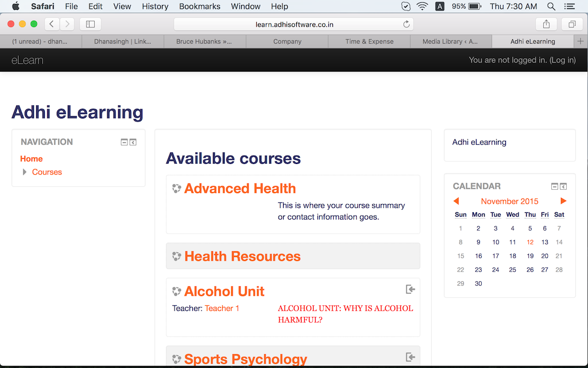View the Teacher 1 profile link
This screenshot has height=368, width=588.
222,308
